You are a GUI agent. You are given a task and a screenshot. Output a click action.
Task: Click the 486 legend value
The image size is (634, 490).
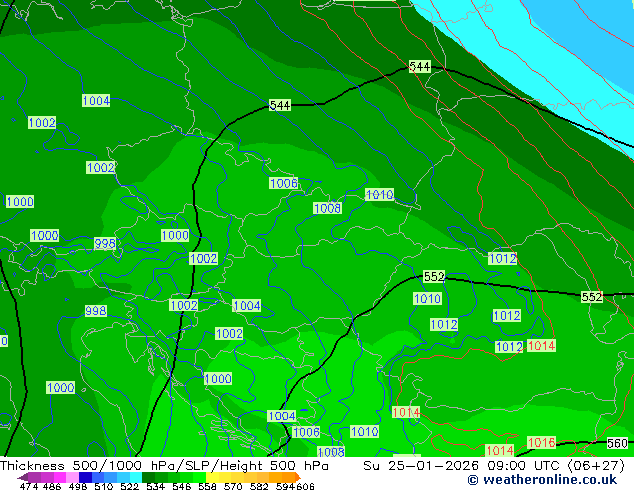coord(52,486)
